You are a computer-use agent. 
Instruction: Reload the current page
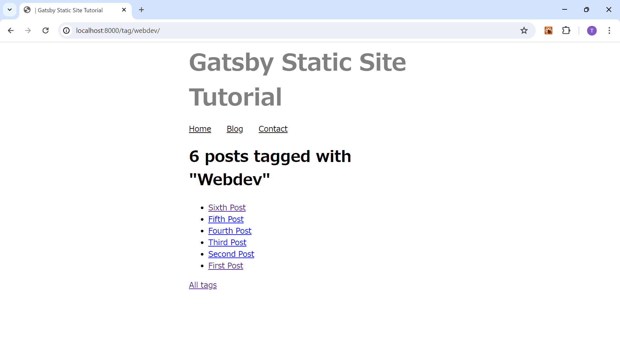tap(46, 30)
